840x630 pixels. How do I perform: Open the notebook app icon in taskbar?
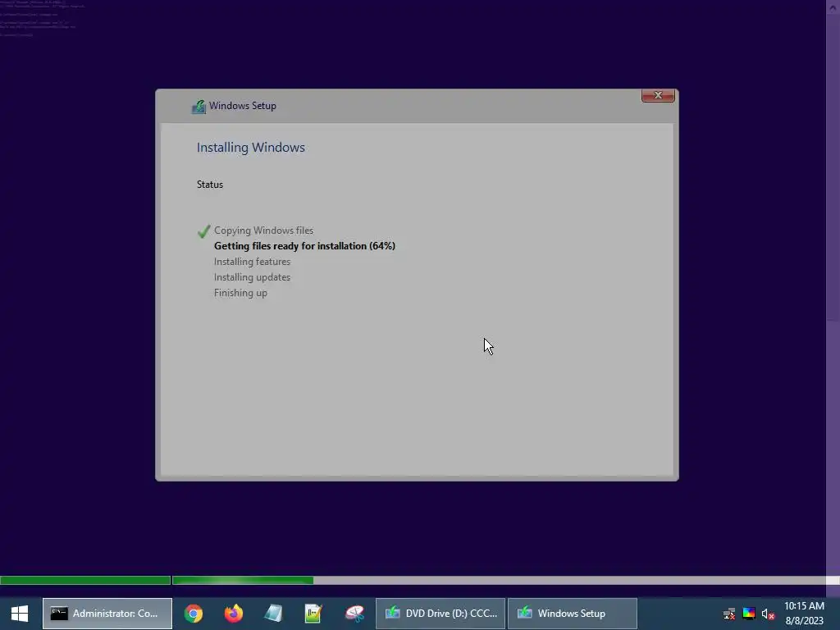(273, 614)
